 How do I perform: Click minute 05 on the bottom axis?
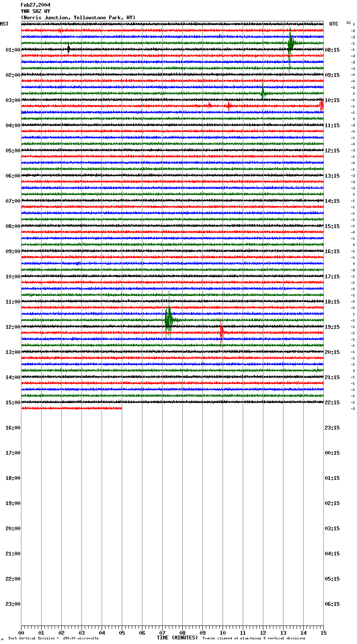[x=122, y=633]
